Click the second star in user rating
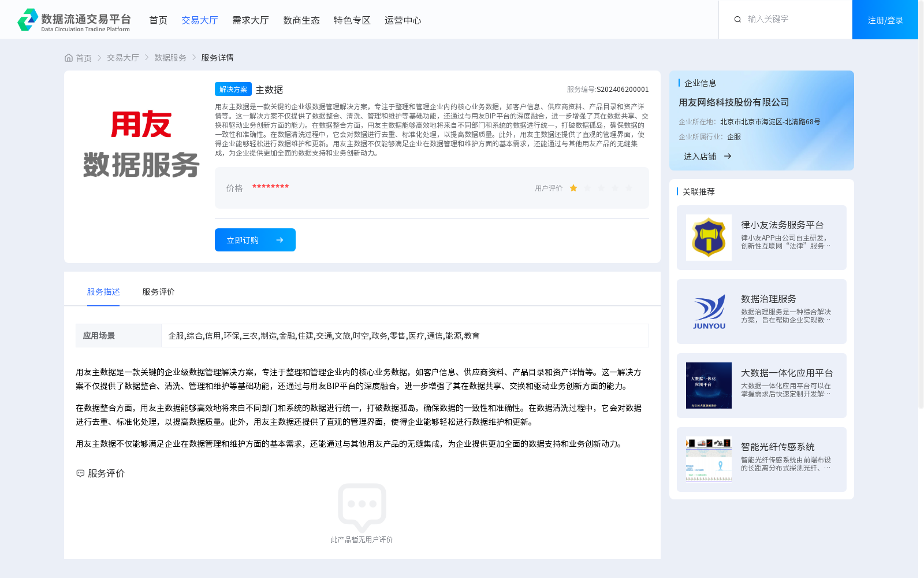 pyautogui.click(x=587, y=188)
